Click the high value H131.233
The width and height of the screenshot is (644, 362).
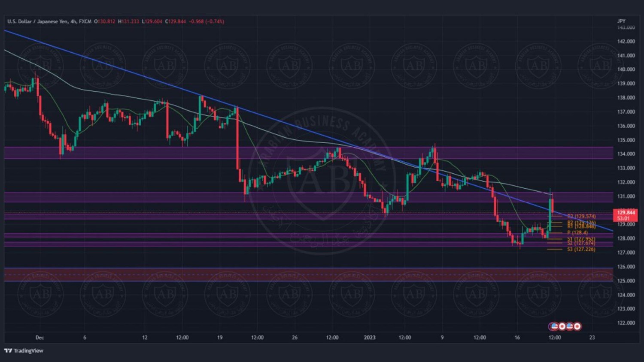click(x=128, y=21)
